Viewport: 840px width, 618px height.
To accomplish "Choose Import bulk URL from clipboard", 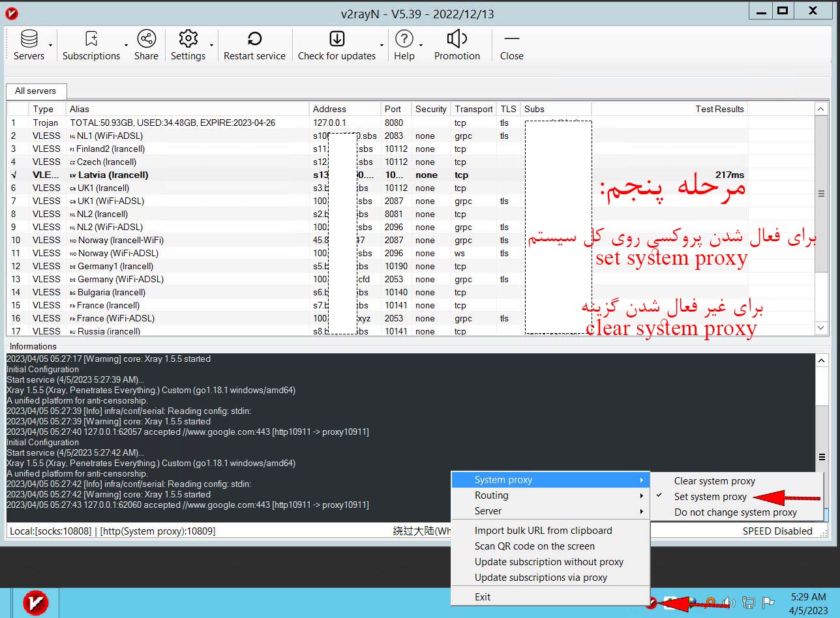I will click(x=550, y=531).
